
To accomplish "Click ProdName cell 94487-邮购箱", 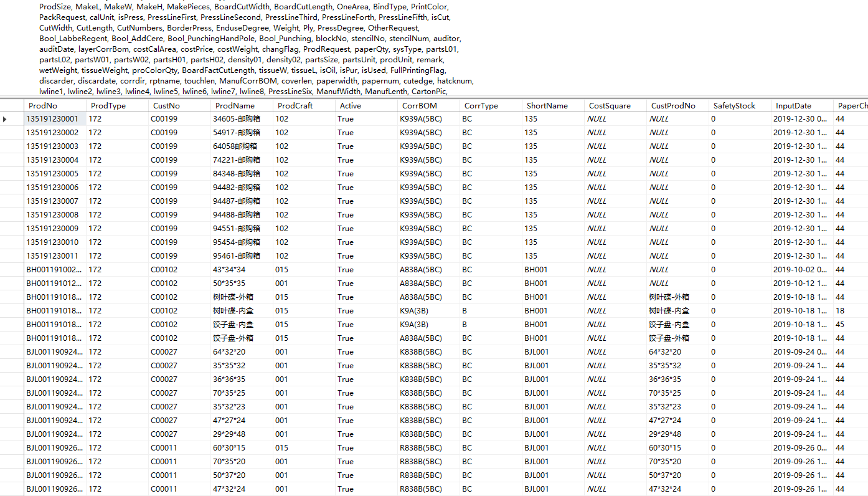I will click(242, 201).
